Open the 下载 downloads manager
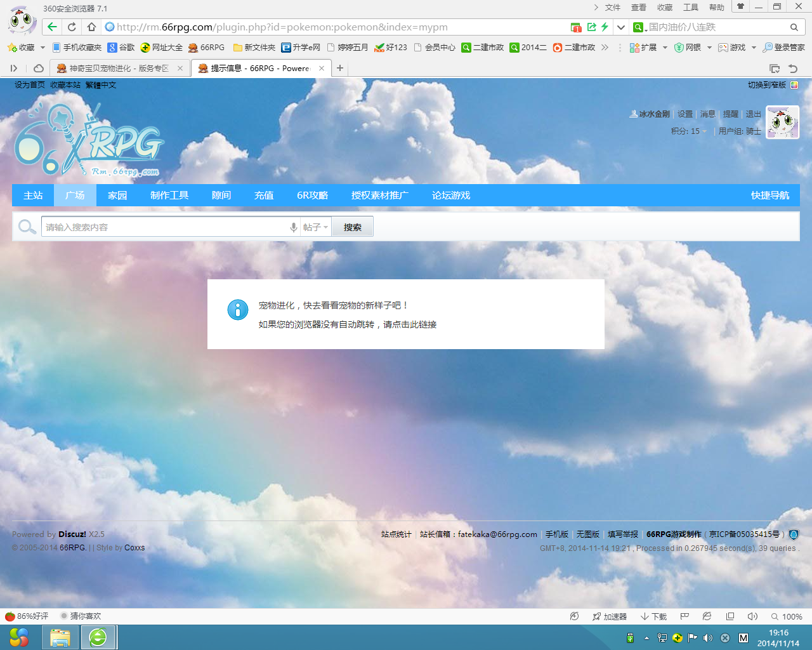The width and height of the screenshot is (812, 650). [x=653, y=616]
